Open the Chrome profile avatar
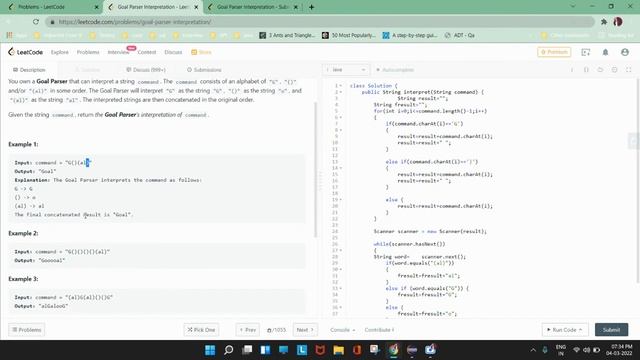The width and height of the screenshot is (640, 360). point(618,22)
